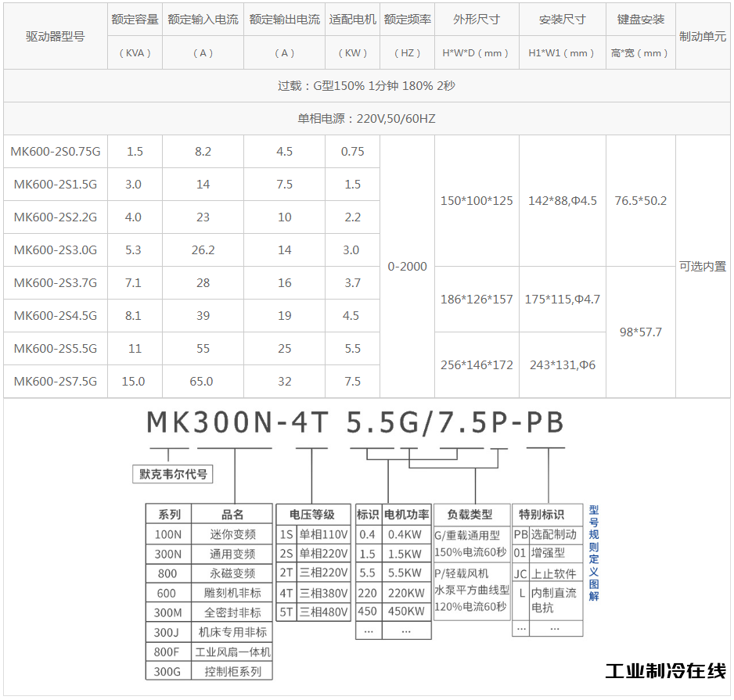
Task: Click the 额定容量 column header
Action: click(135, 20)
